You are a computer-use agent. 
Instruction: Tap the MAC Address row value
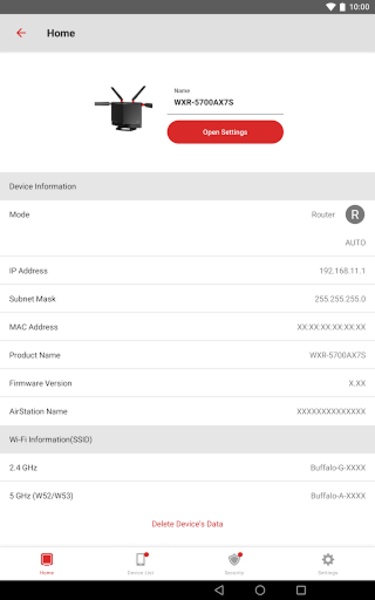coord(331,327)
